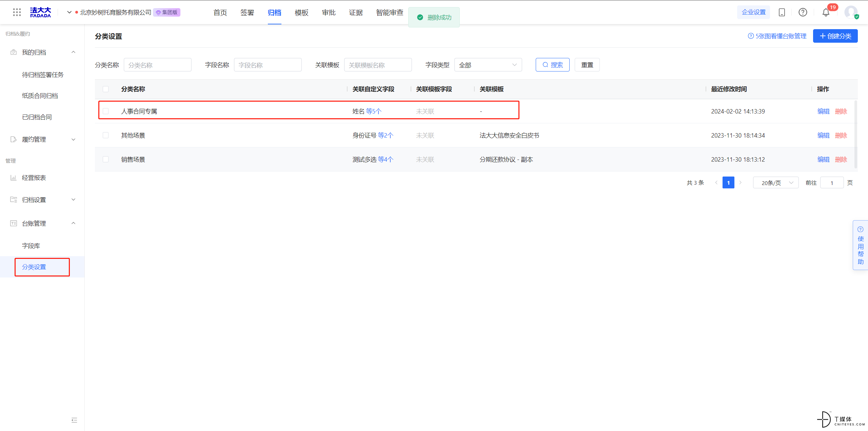
Task: Open the help question mark icon
Action: 803,13
